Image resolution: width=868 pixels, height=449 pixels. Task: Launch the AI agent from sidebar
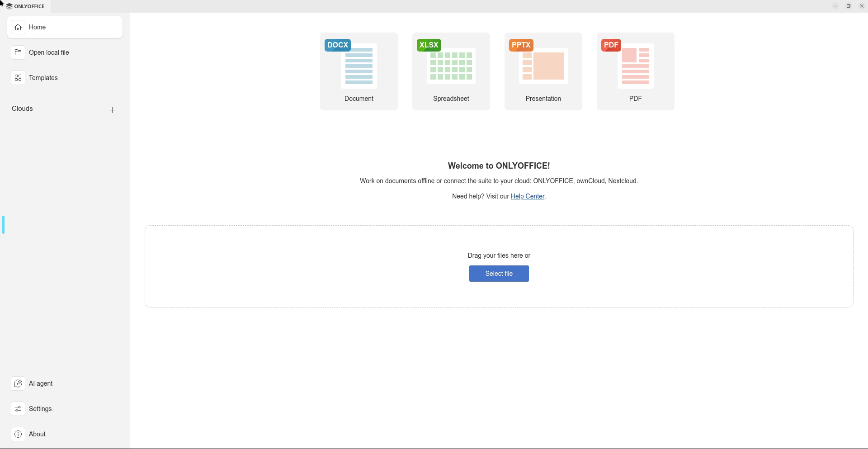18,383
